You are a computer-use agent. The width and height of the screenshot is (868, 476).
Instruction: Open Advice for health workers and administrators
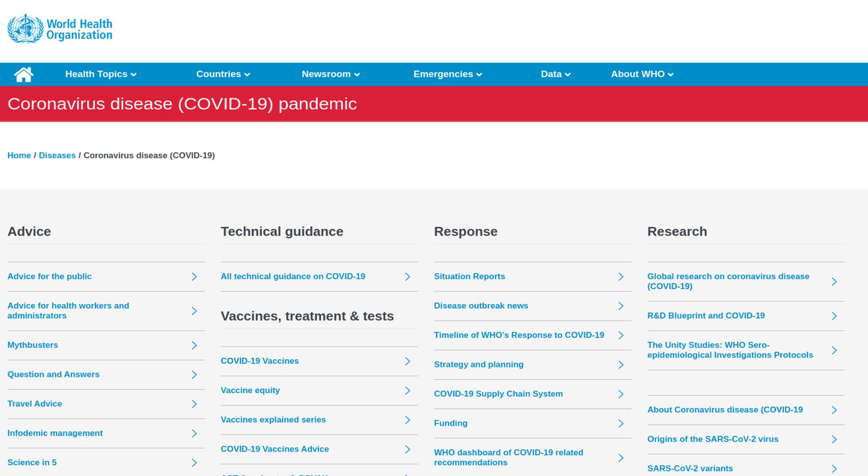point(68,311)
